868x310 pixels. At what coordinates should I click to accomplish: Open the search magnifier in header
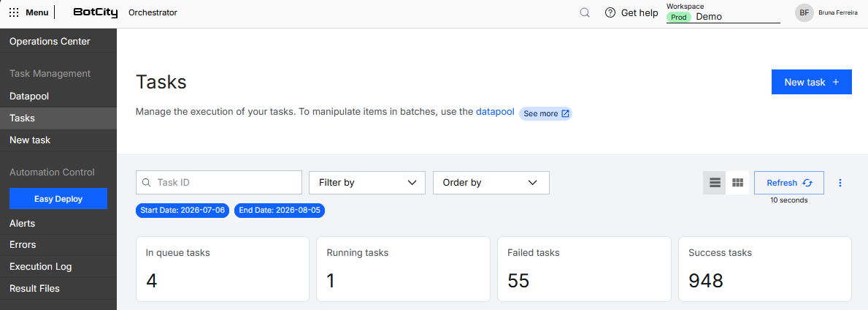[585, 12]
